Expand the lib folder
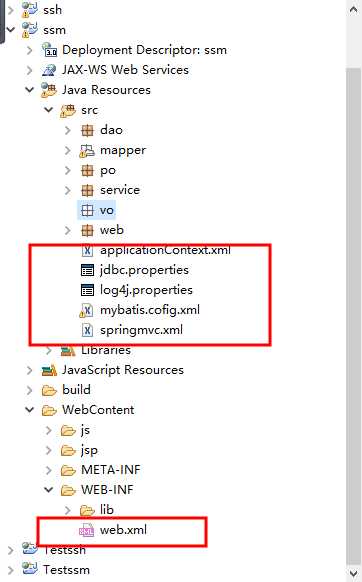Viewport: 362px width, 582px height. pos(68,510)
